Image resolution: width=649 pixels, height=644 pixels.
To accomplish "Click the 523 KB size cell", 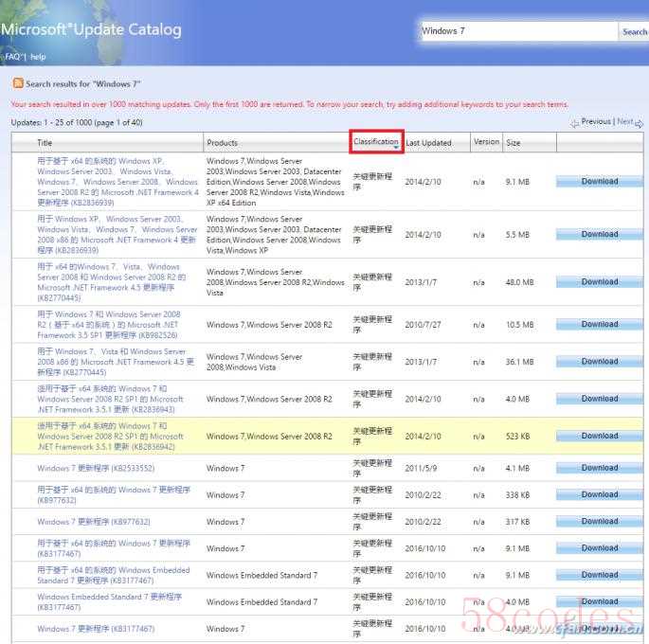I will [x=518, y=436].
